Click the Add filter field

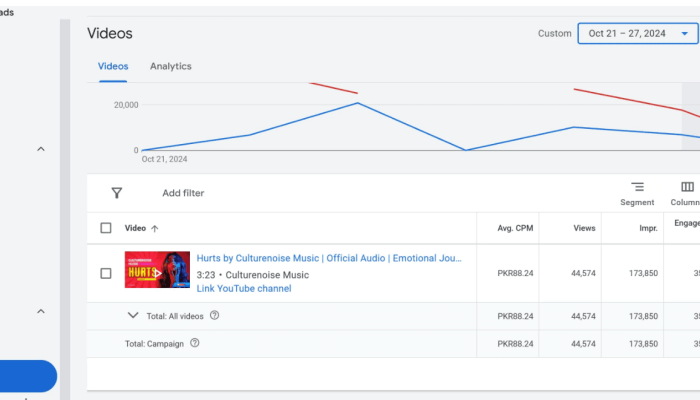tap(183, 193)
